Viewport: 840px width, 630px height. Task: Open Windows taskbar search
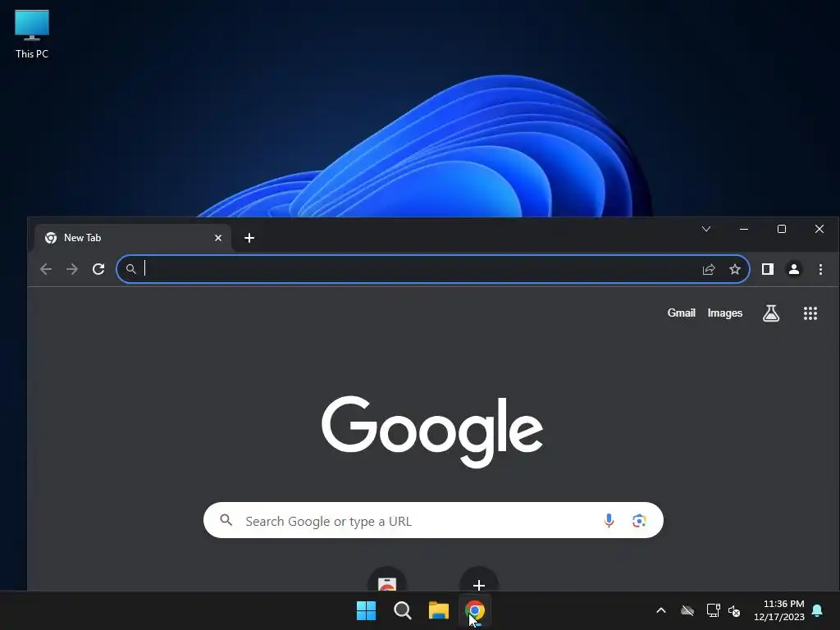[402, 610]
